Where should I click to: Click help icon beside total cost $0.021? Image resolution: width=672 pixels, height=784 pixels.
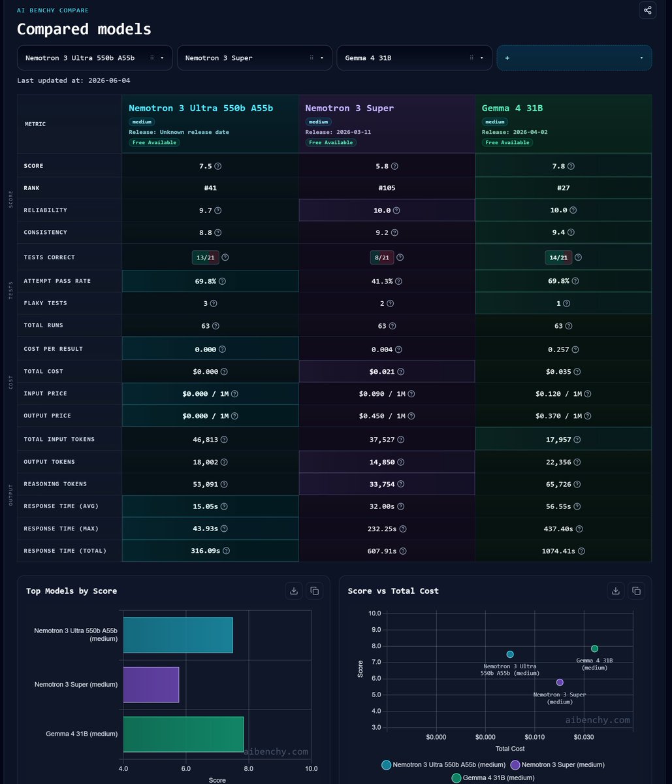pyautogui.click(x=400, y=371)
